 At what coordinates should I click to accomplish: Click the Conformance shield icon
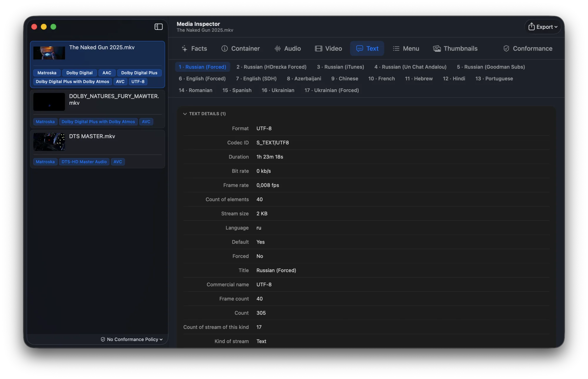(506, 49)
